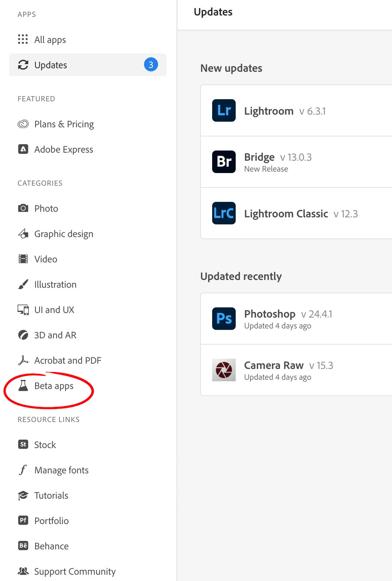Open the Portfolio resource link
Viewport: 392px width, 581px height.
(x=88, y=521)
